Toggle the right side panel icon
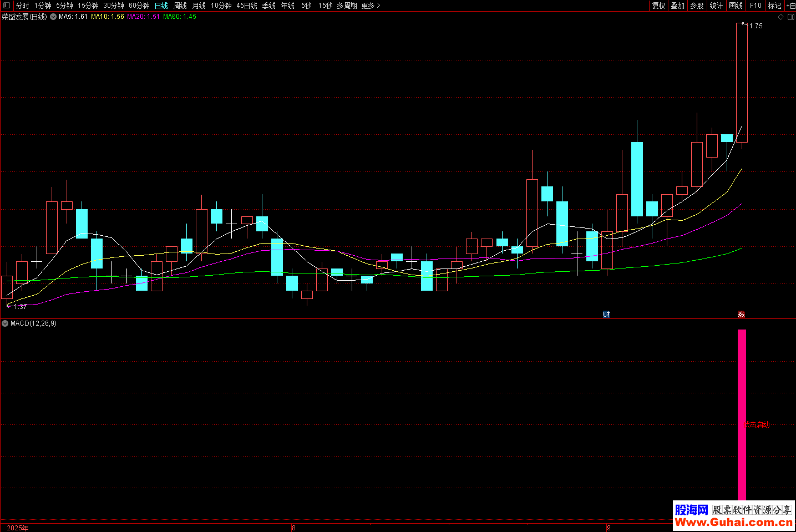The width and height of the screenshot is (796, 532). [791, 17]
